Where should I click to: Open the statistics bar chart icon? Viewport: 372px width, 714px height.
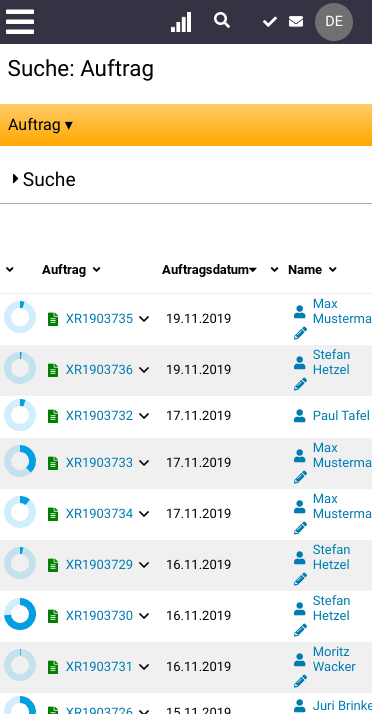click(x=181, y=22)
